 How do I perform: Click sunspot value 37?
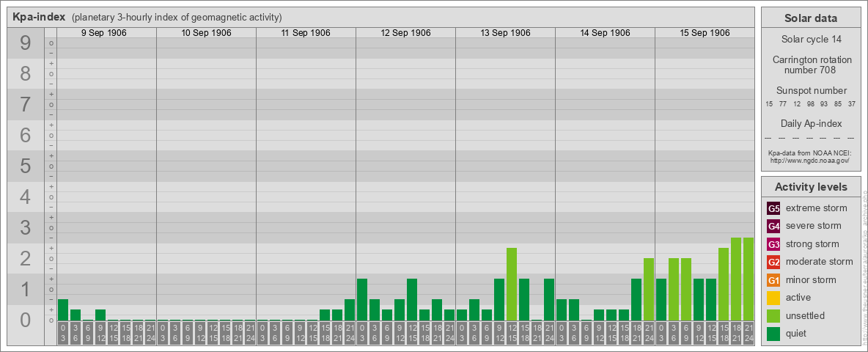[852, 104]
